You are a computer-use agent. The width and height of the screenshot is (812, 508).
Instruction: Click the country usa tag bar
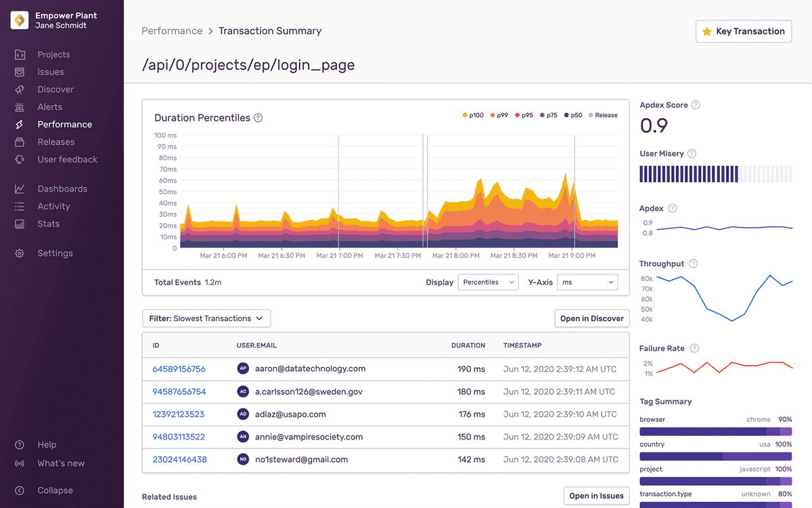(x=716, y=457)
